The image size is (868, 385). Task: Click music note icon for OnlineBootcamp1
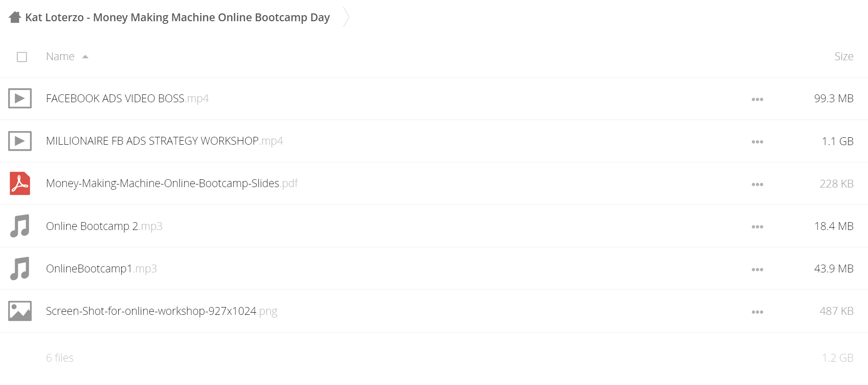[20, 268]
